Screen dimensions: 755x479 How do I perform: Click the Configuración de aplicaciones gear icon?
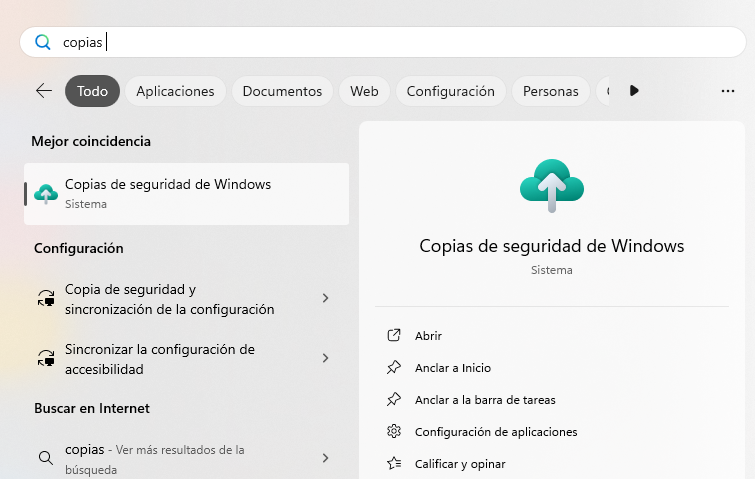(394, 432)
